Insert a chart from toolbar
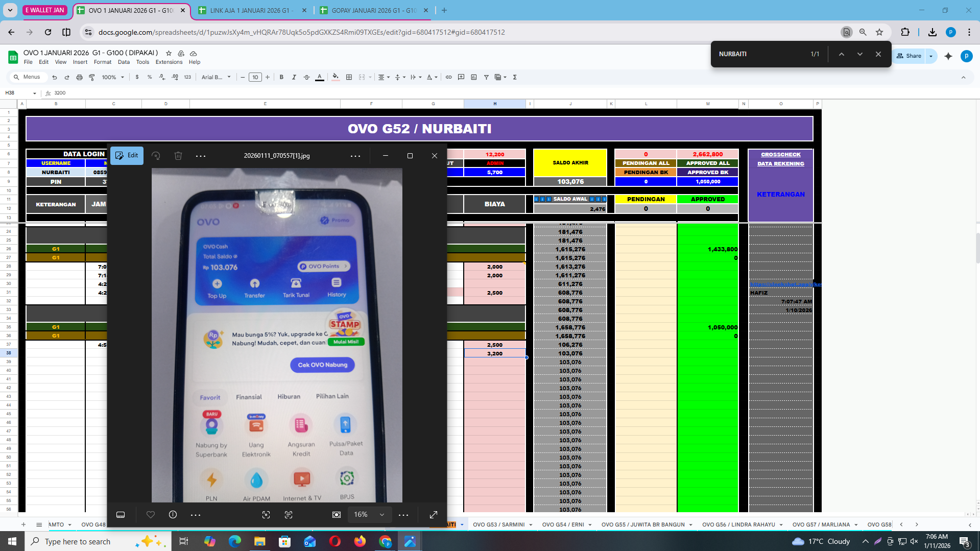The height and width of the screenshot is (551, 980). [474, 77]
